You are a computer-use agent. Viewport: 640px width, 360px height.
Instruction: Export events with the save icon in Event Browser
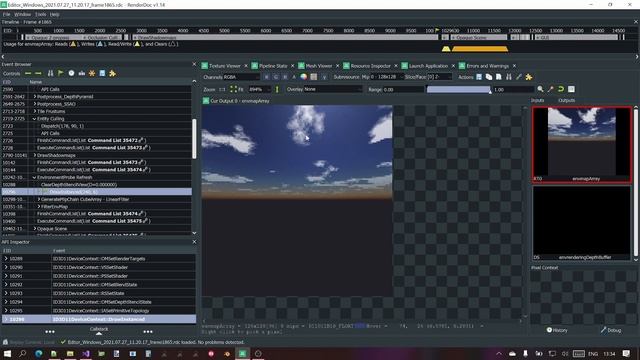coord(102,73)
